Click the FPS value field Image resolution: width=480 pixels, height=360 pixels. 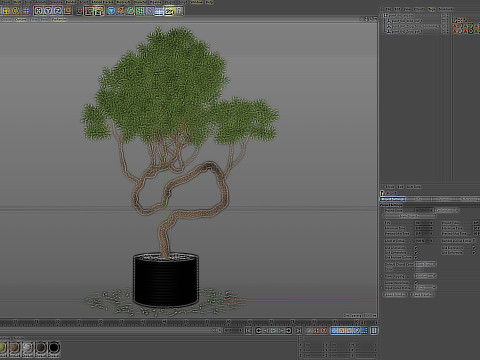pos(424,223)
